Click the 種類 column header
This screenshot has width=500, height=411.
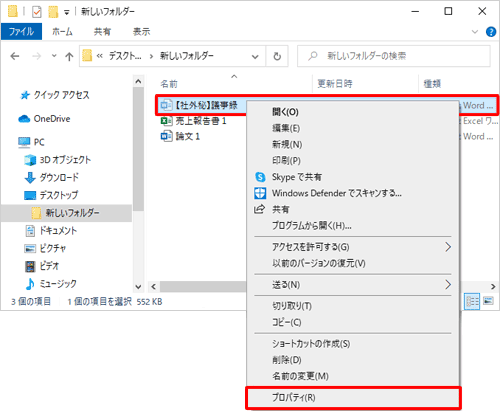(x=432, y=84)
